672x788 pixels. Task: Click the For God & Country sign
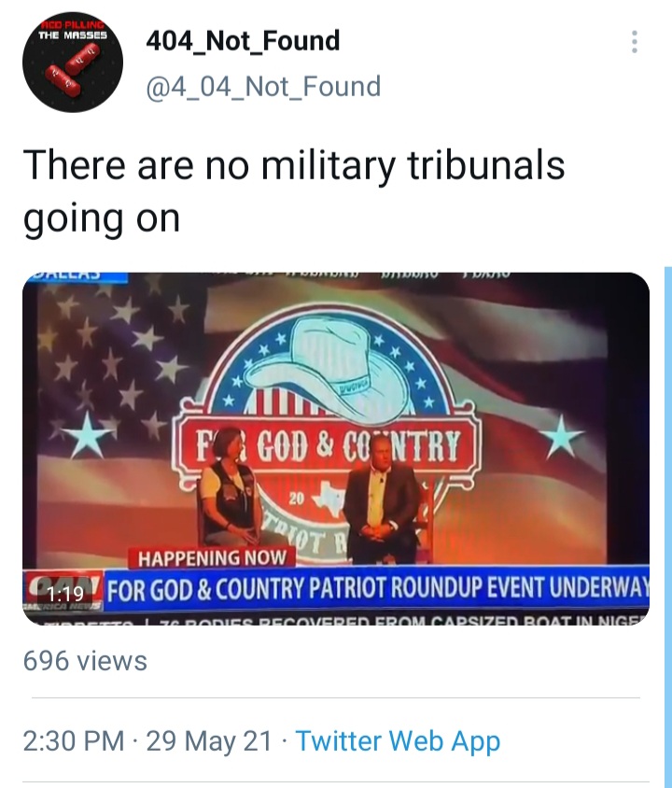click(x=327, y=445)
